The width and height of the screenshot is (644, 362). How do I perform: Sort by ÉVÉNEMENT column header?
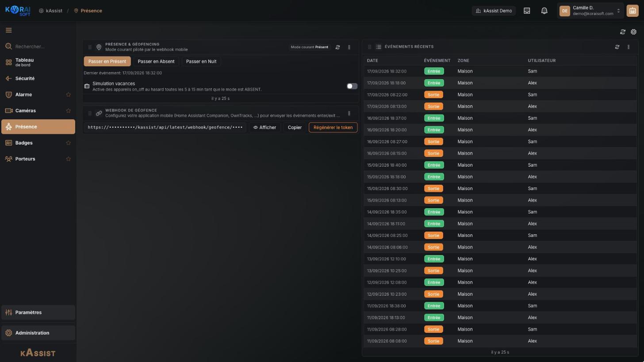(437, 61)
